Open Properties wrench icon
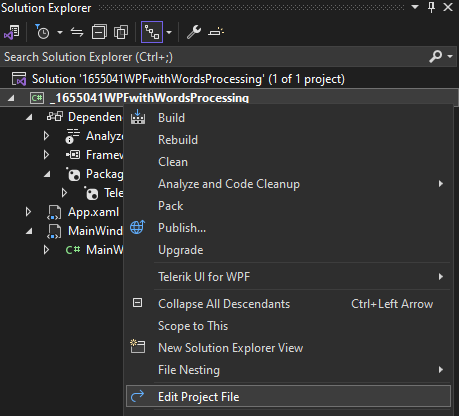The height and width of the screenshot is (416, 459). [194, 32]
